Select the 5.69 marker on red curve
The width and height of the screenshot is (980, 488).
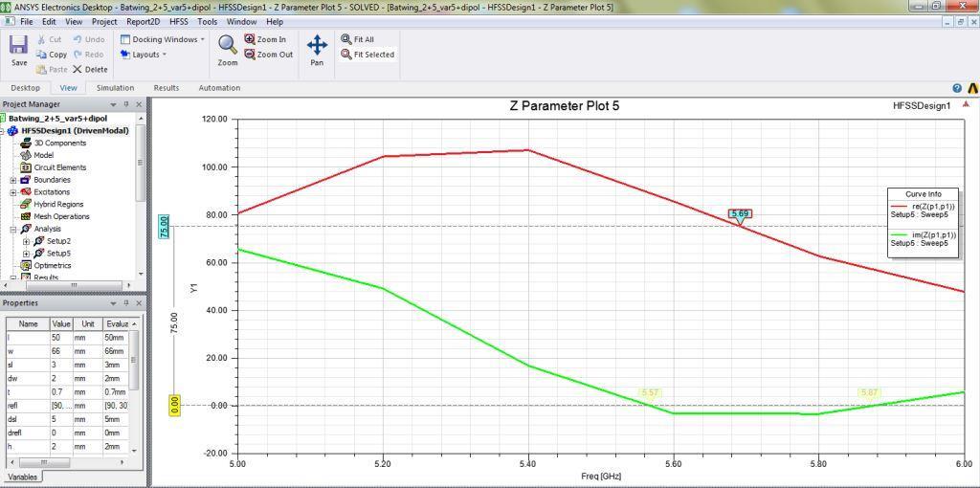740,213
